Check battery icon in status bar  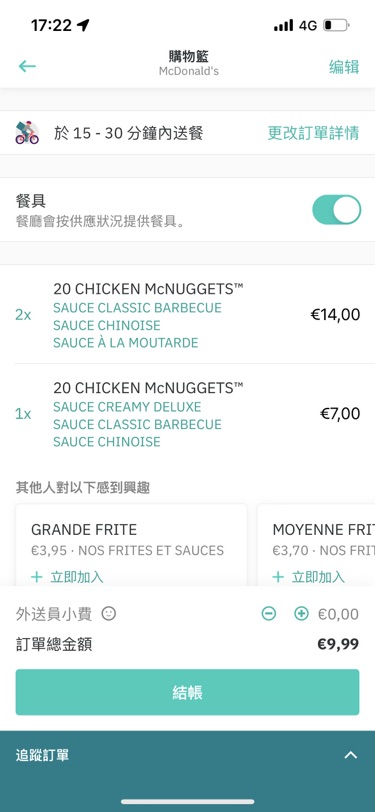[336, 25]
